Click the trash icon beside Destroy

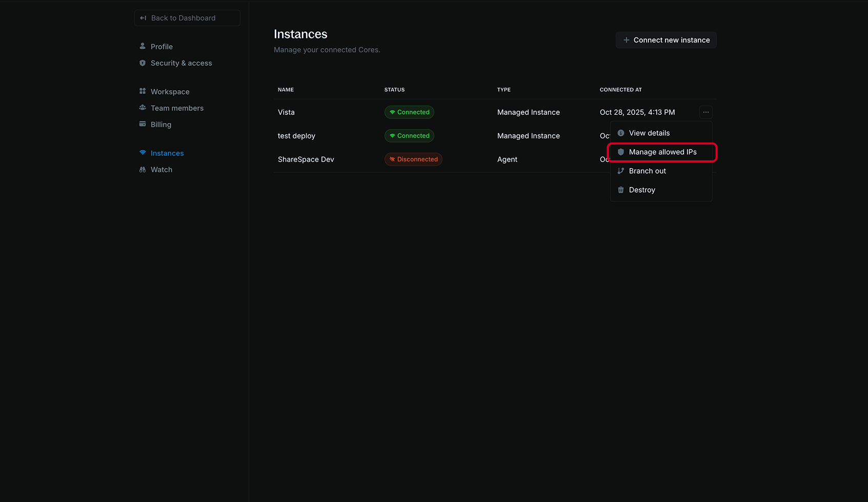pyautogui.click(x=621, y=190)
